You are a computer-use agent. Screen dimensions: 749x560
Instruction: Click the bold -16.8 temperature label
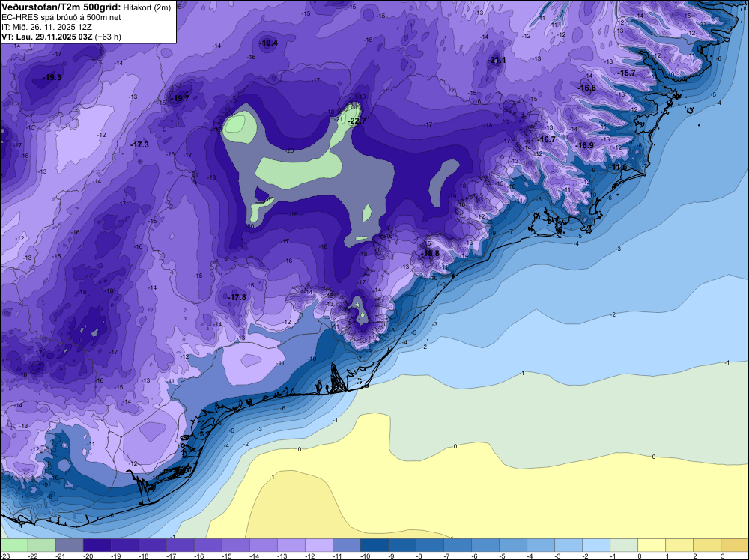tap(587, 88)
